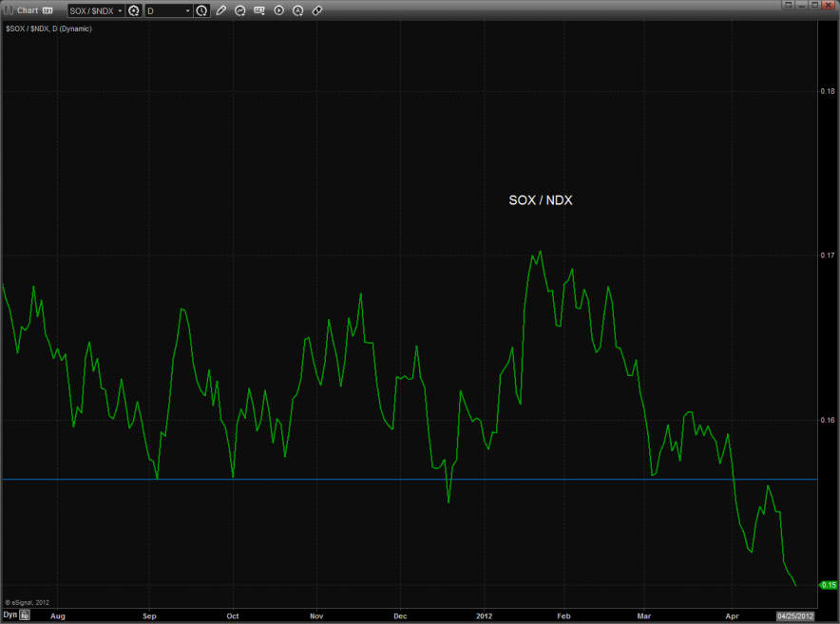Click the chain link icon in toolbar

[316, 10]
